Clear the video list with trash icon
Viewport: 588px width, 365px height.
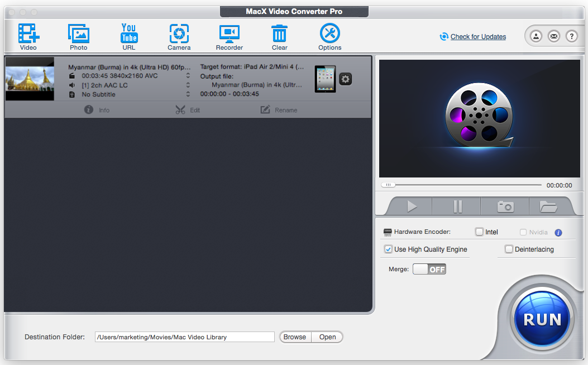pyautogui.click(x=279, y=33)
